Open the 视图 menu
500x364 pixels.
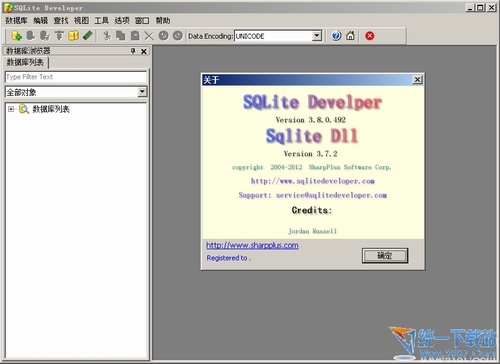(x=81, y=21)
